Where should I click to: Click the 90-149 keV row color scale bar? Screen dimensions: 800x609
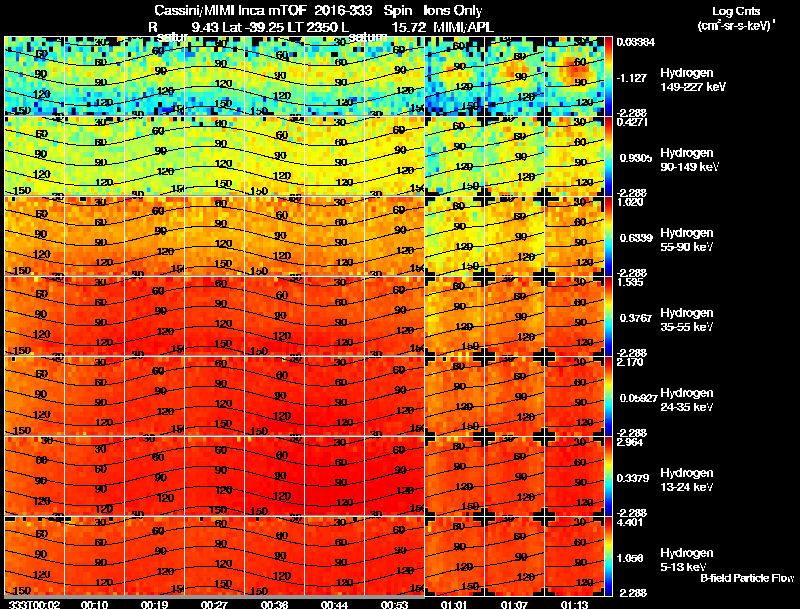tap(608, 156)
